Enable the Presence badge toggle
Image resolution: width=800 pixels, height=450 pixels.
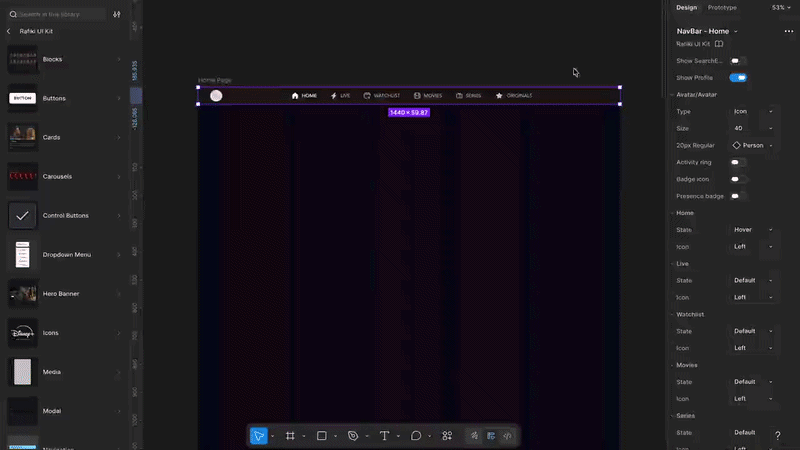pyautogui.click(x=738, y=196)
